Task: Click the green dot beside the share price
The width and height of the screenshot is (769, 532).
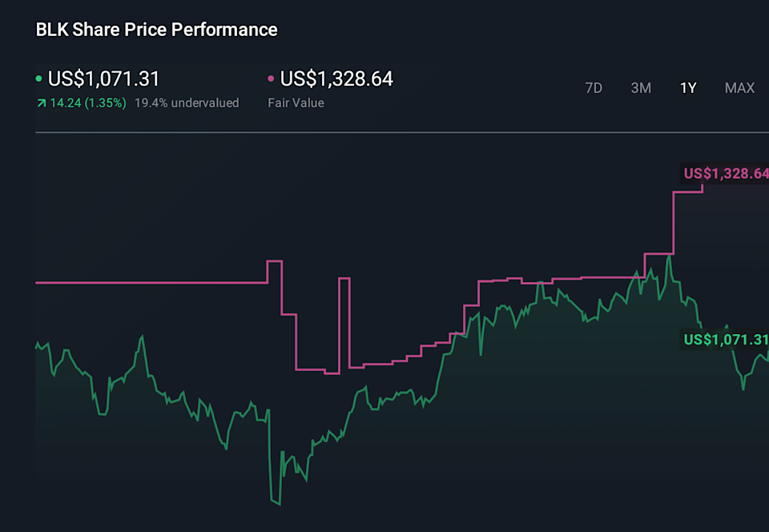Action: (x=39, y=79)
